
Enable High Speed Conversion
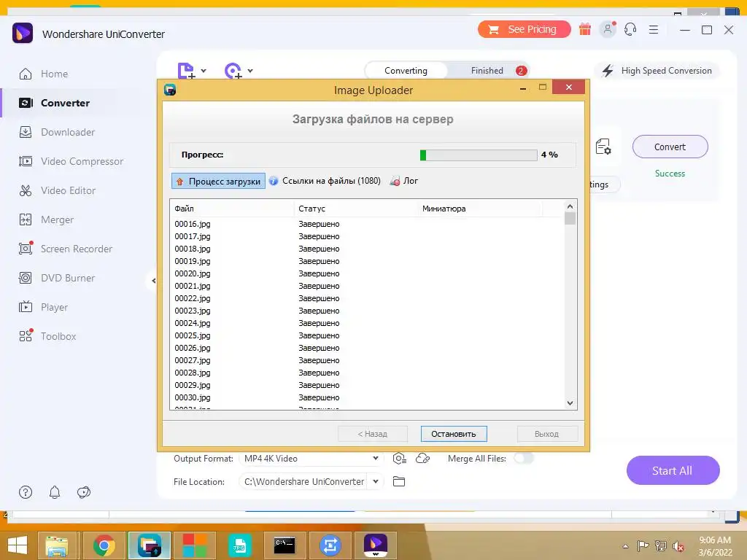tap(657, 71)
